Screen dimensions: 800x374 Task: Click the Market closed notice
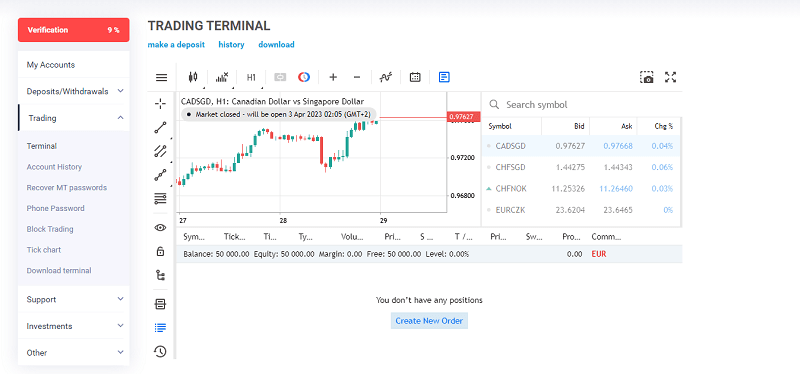pyautogui.click(x=279, y=114)
